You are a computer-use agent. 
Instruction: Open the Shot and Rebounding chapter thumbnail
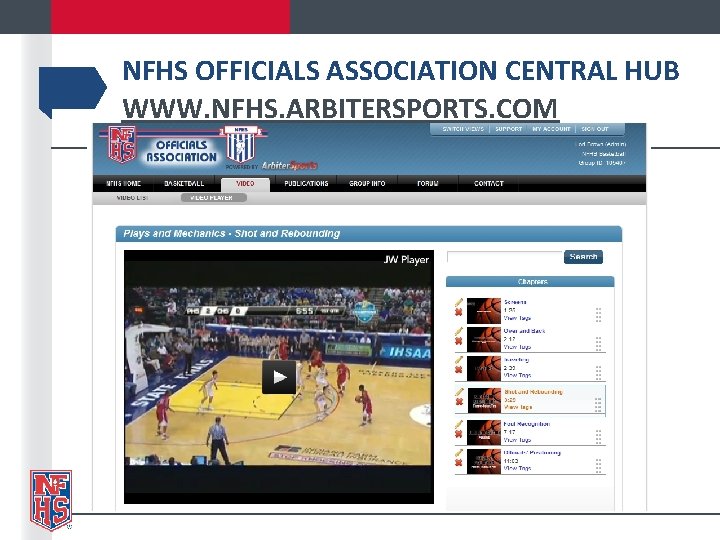coord(484,400)
